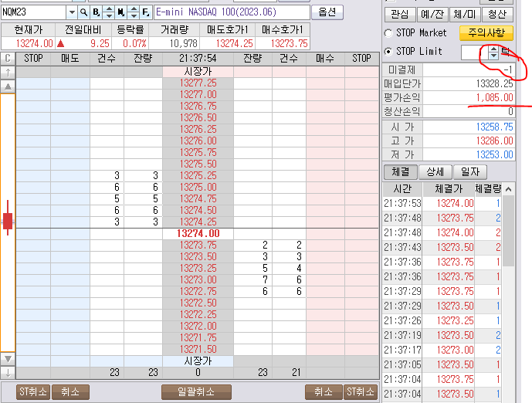Click price 13271.50 in ladder
The width and height of the screenshot is (532, 403).
198,350
